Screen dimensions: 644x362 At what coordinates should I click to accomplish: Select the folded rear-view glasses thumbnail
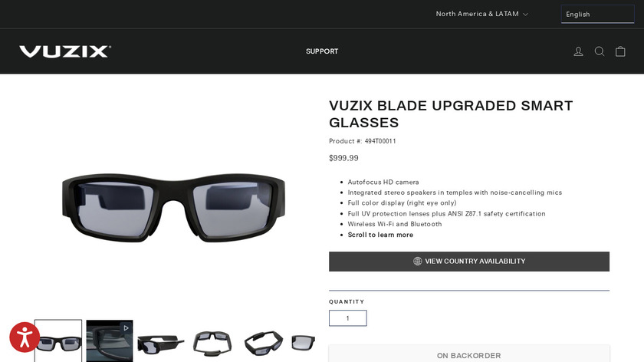click(212, 342)
